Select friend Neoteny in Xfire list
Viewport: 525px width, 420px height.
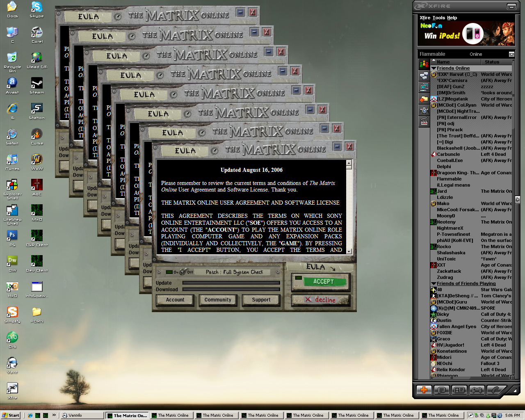471,222
